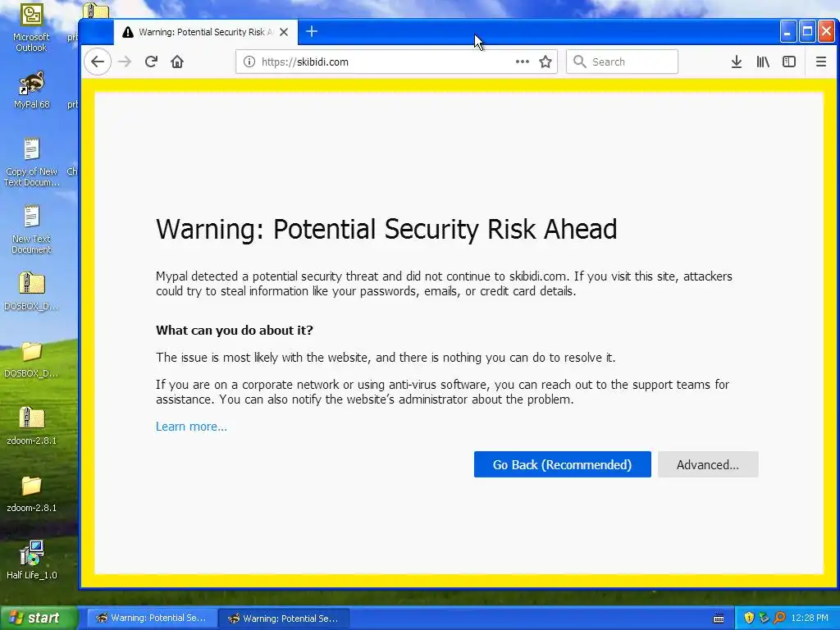
Task: Click the Search input field
Action: coord(622,62)
